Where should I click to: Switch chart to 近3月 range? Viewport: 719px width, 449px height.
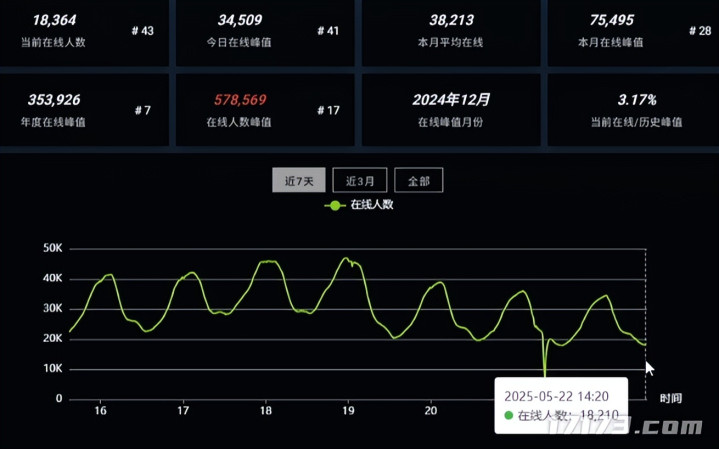tap(360, 180)
